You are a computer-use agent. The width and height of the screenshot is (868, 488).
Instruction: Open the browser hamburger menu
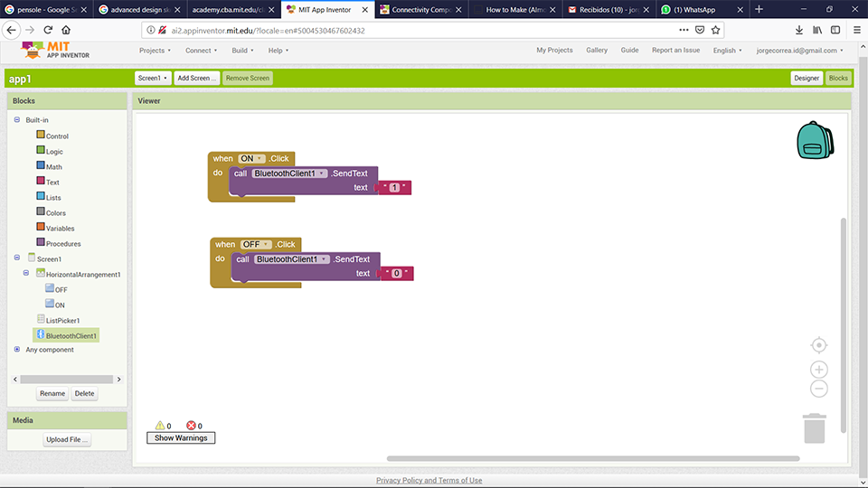856,30
